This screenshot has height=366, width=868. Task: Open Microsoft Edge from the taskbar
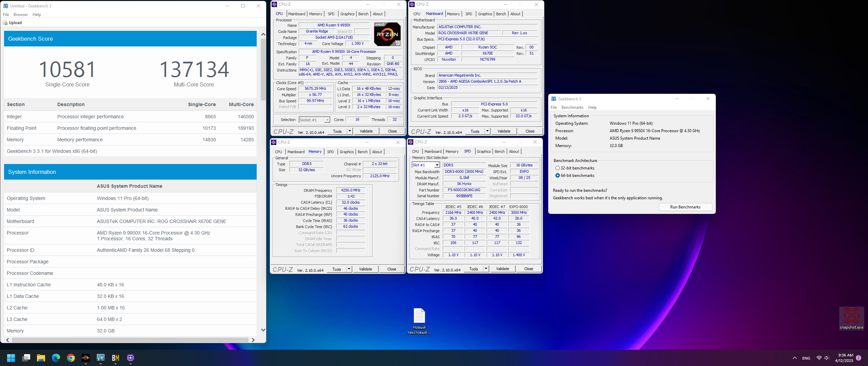(56, 358)
